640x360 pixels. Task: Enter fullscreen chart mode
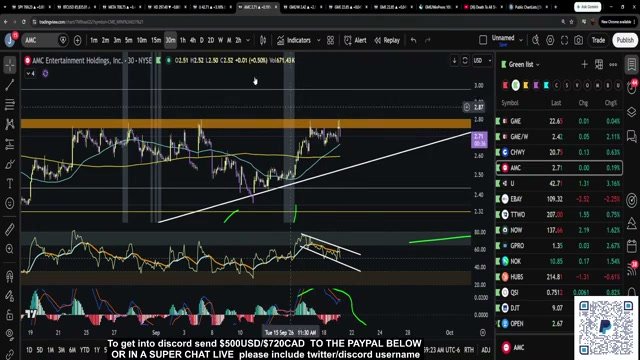point(564,40)
